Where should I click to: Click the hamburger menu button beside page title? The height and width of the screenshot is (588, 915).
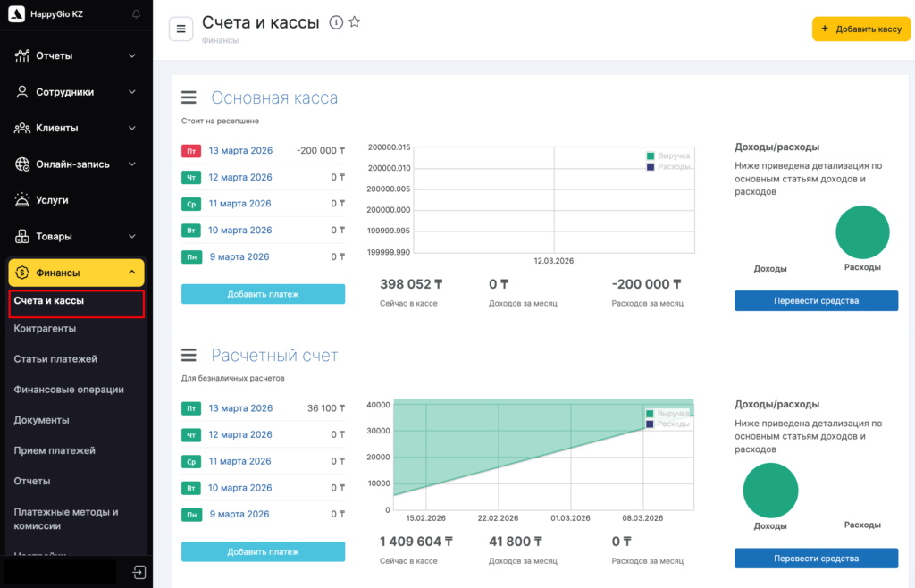[x=181, y=29]
